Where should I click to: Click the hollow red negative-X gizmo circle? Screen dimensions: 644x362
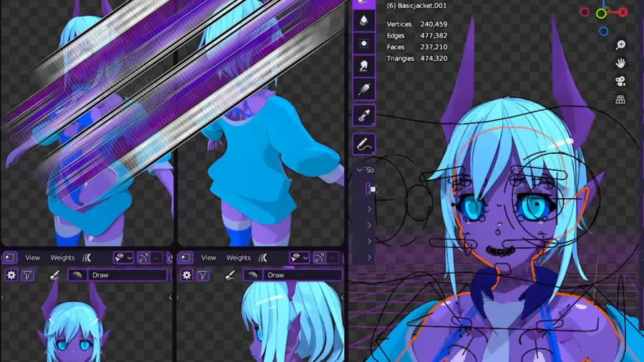click(585, 12)
